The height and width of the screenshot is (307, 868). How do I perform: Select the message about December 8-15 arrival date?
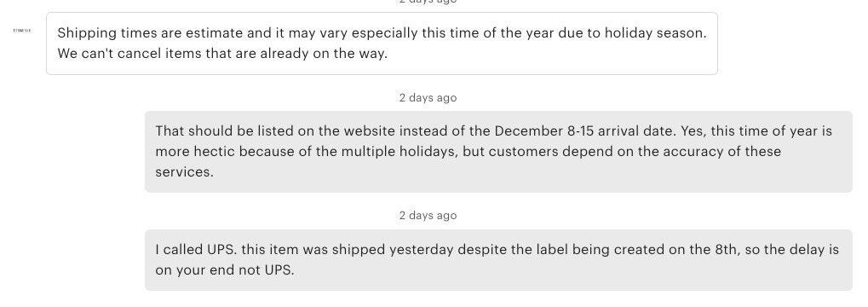(498, 151)
